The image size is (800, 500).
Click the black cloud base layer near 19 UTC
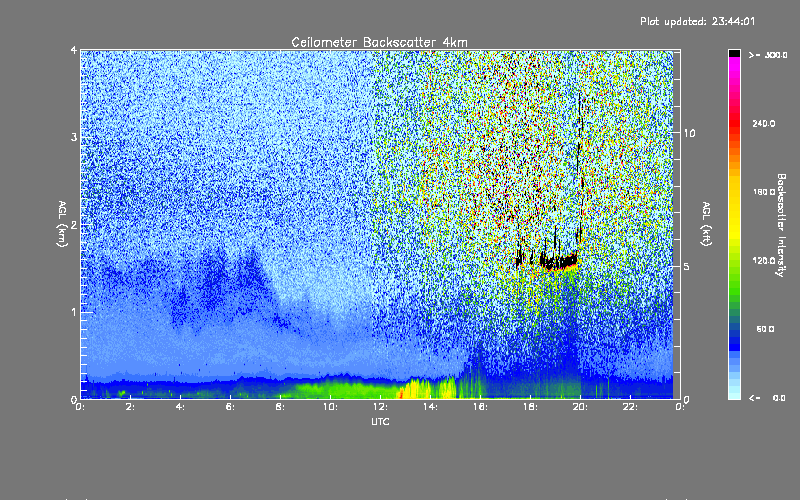coord(557,262)
